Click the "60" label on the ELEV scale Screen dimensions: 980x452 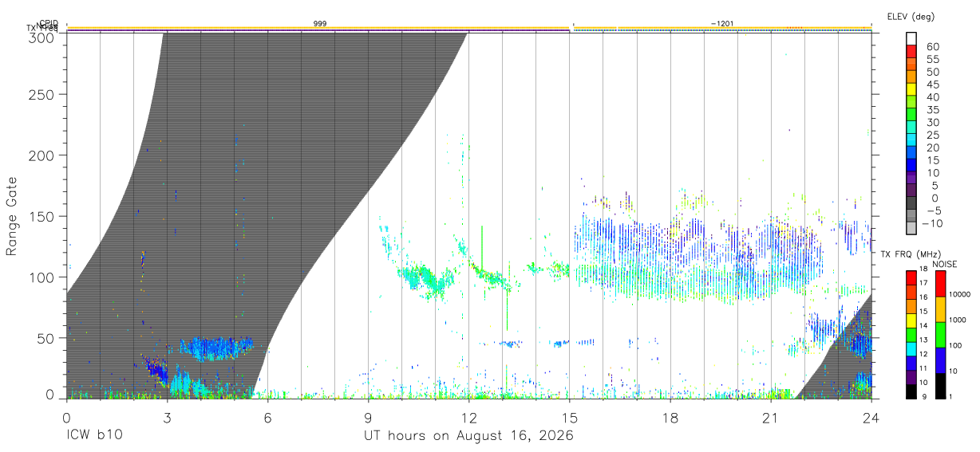[x=932, y=46]
